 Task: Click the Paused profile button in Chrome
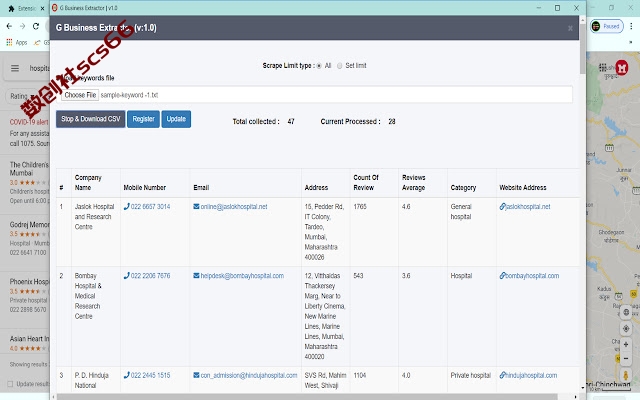click(x=607, y=26)
